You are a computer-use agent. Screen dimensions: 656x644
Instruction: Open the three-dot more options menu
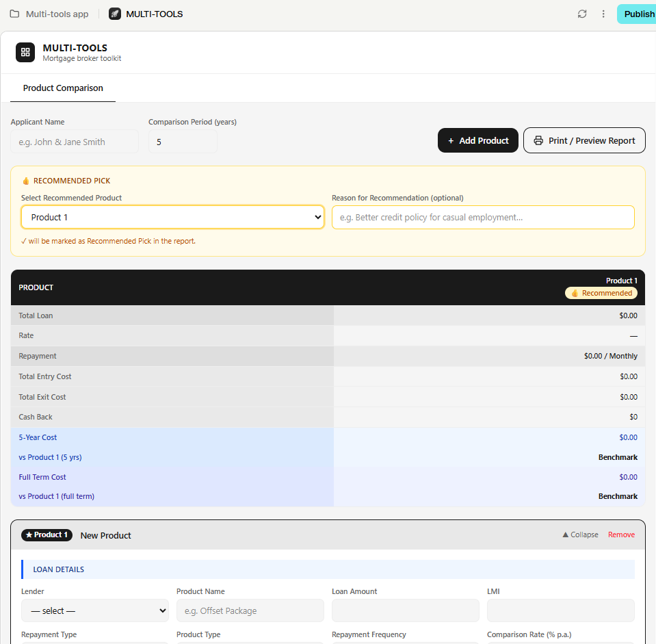(603, 14)
